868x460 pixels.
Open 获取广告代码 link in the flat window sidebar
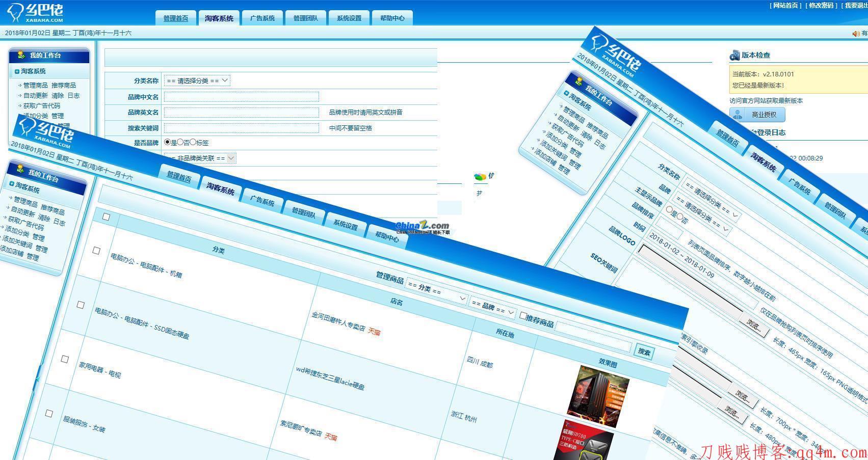point(42,106)
